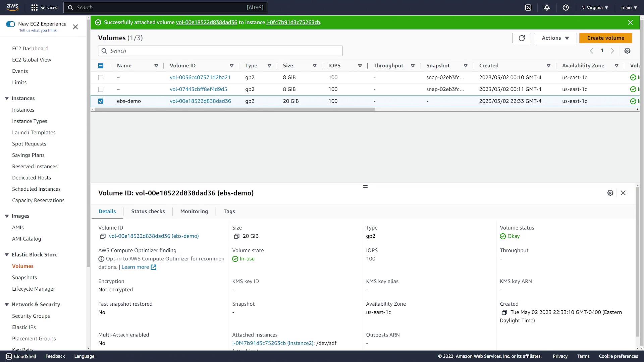Screen dimensions: 644x362
Task: Uncheck the ebs-demo volume checkbox
Action: [x=101, y=101]
